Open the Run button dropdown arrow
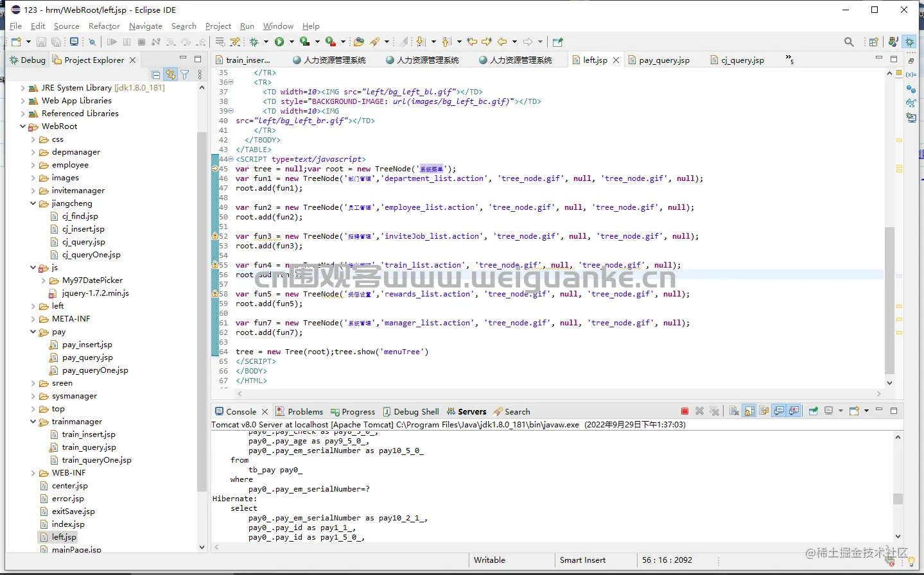 point(292,42)
